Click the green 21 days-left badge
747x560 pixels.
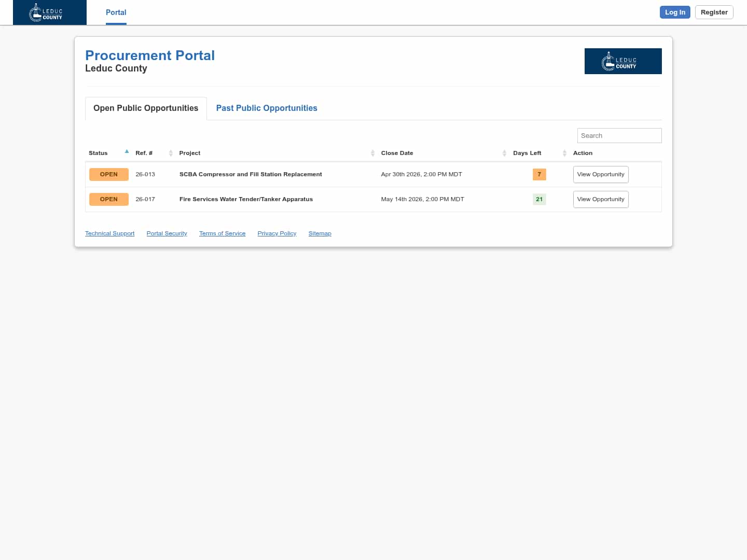[539, 199]
